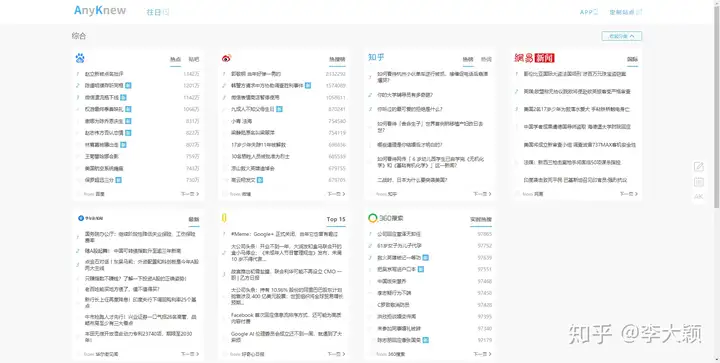Go to next page of 知乎 card
Screen dimensions: 720x363
click(482, 194)
